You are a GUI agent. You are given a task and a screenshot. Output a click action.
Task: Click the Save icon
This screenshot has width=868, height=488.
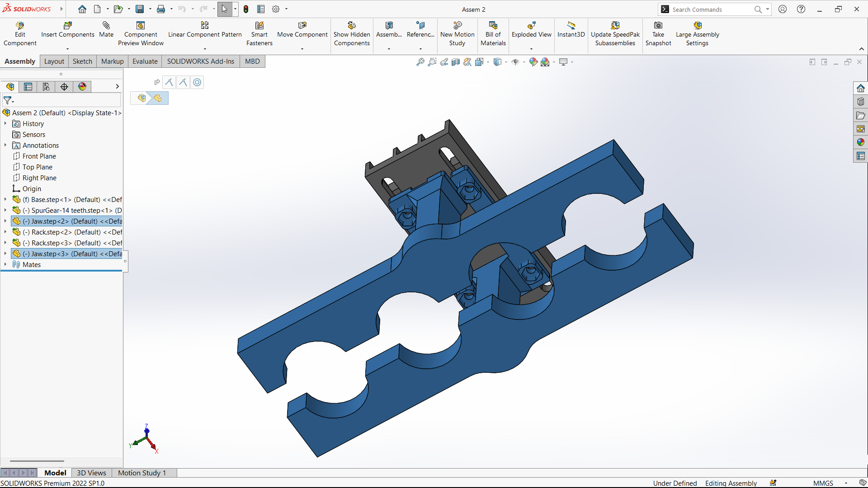[140, 9]
